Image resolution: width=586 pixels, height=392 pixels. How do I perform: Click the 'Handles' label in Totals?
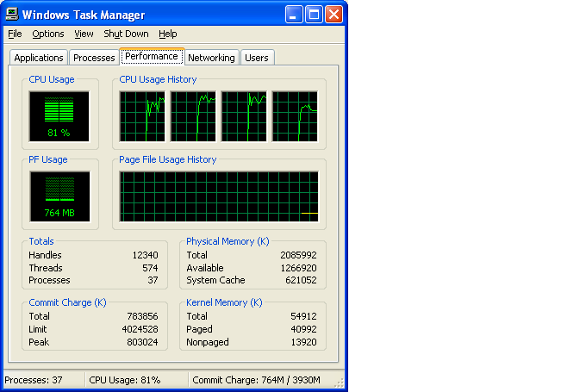tap(45, 255)
